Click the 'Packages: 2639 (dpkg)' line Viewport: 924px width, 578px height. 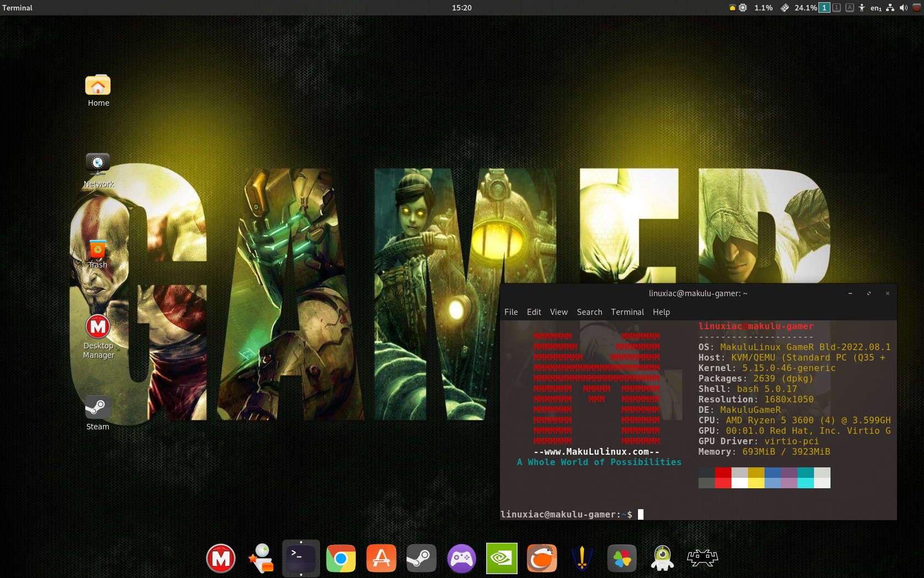756,379
